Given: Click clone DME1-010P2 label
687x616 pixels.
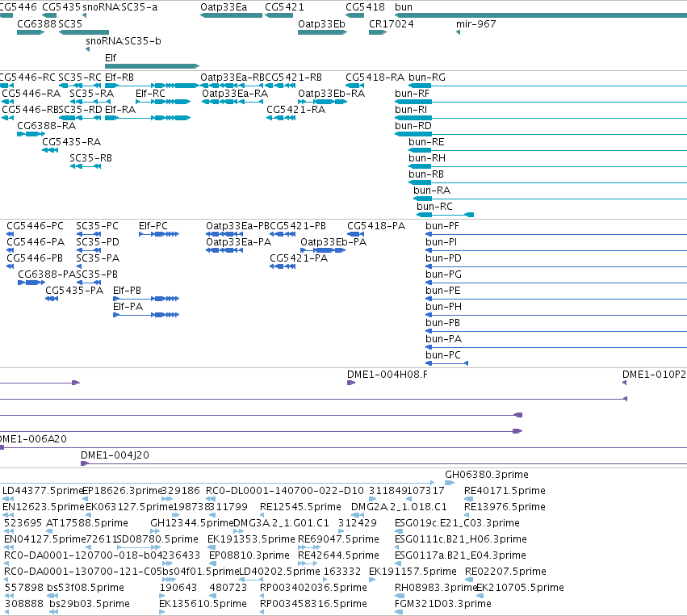Looking at the screenshot, I should pos(654,375).
